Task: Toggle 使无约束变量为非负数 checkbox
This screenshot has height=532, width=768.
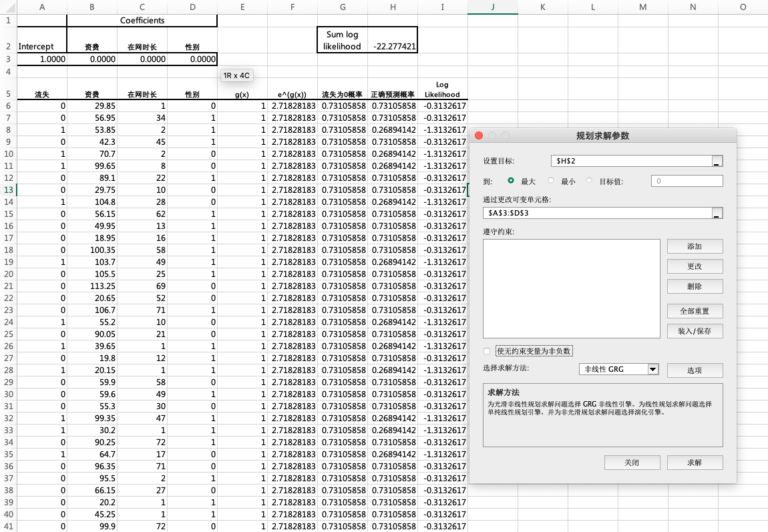Action: 486,351
